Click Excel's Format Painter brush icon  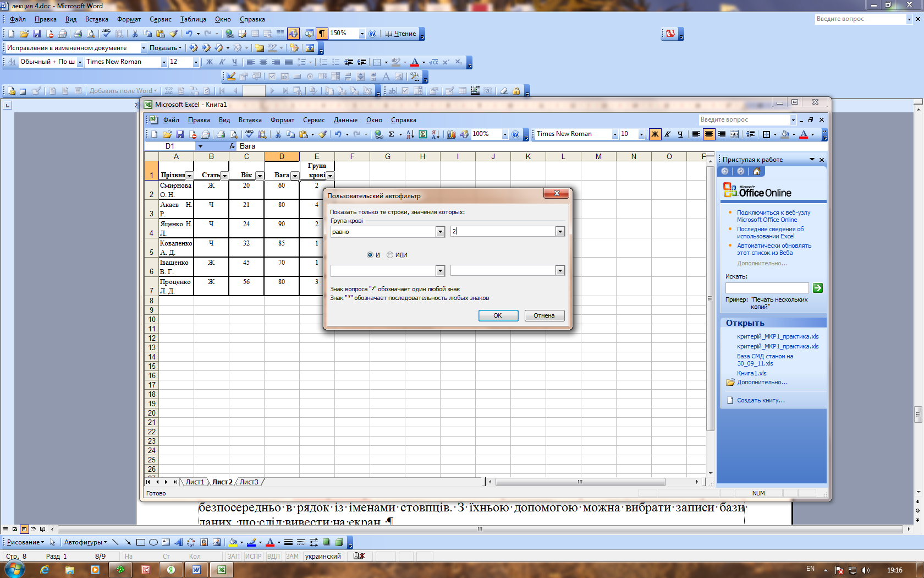[323, 134]
